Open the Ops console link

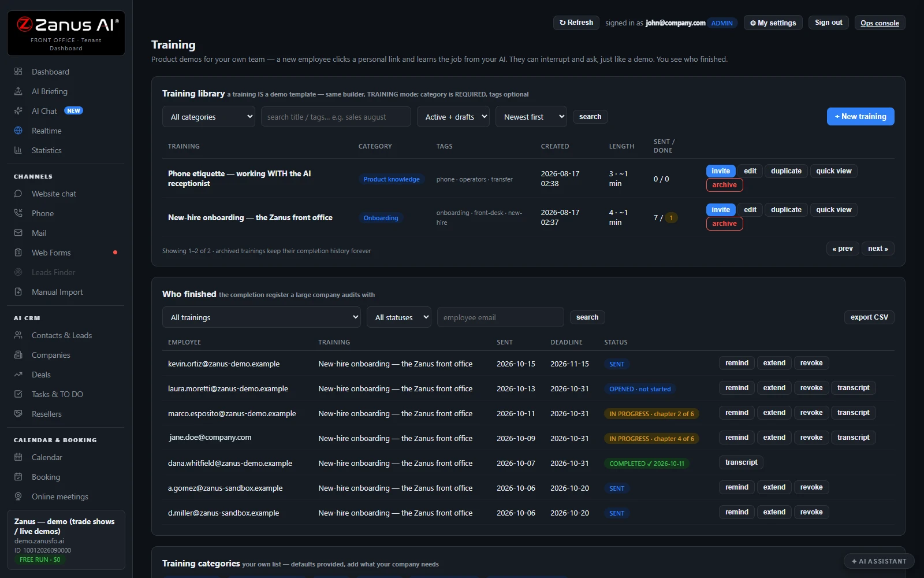880,23
